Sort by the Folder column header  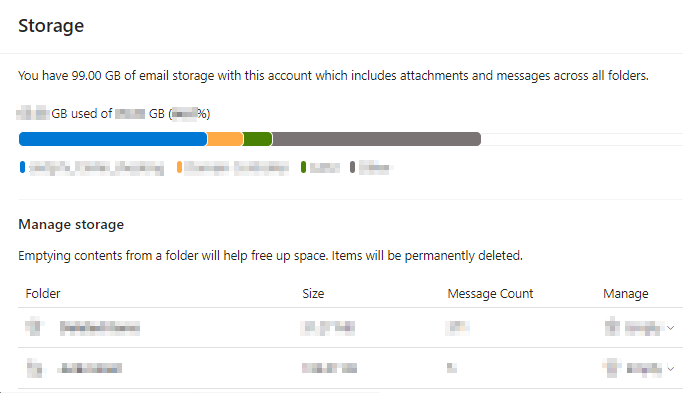coord(43,293)
